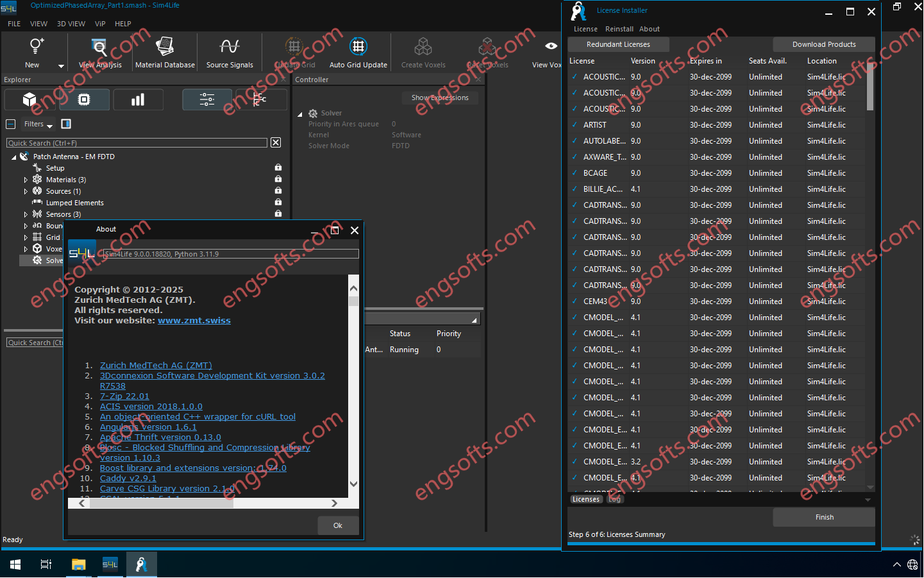
Task: Toggle the lock icon on Sensors row
Action: 278,214
